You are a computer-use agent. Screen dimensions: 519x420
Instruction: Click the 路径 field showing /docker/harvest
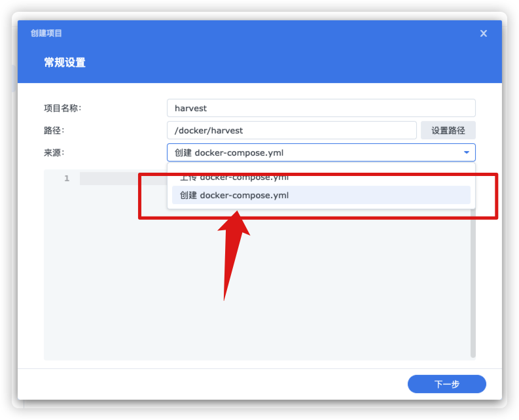click(x=291, y=130)
